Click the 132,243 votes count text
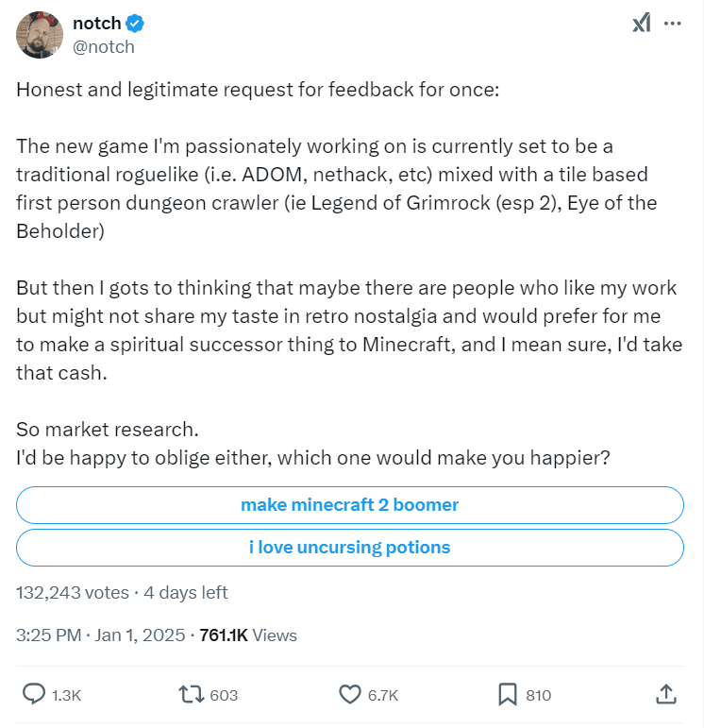 coord(73,593)
